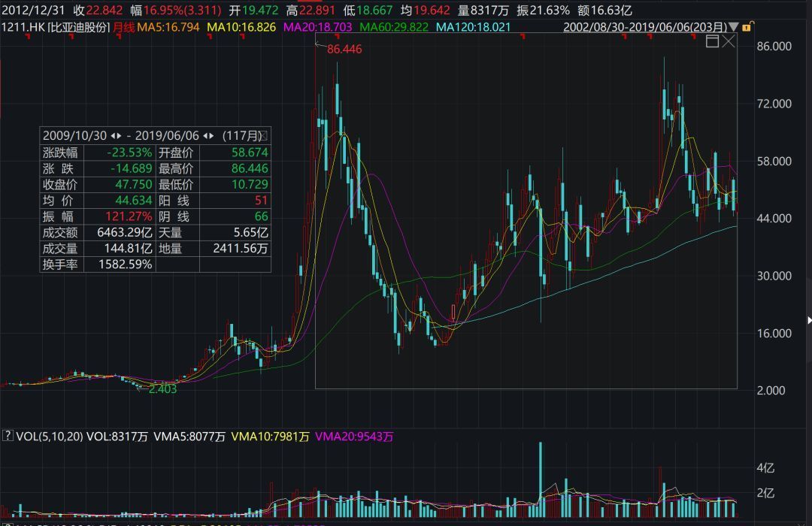Click the MA120 moving average label
812x526 pixels.
(474, 27)
